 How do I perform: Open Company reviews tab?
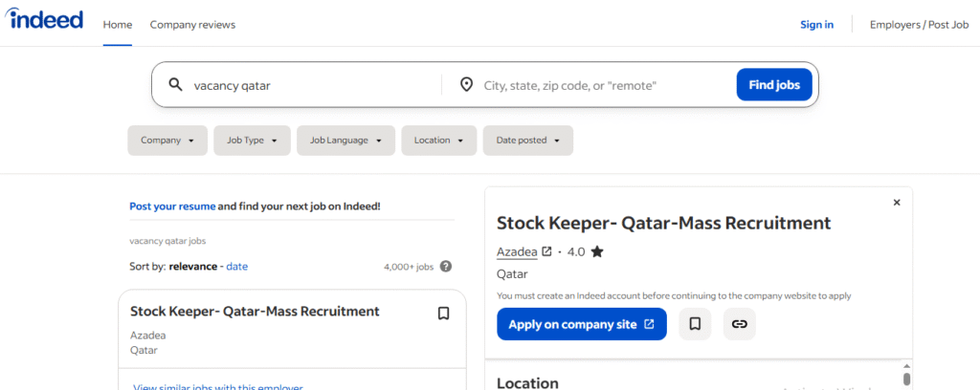click(192, 25)
